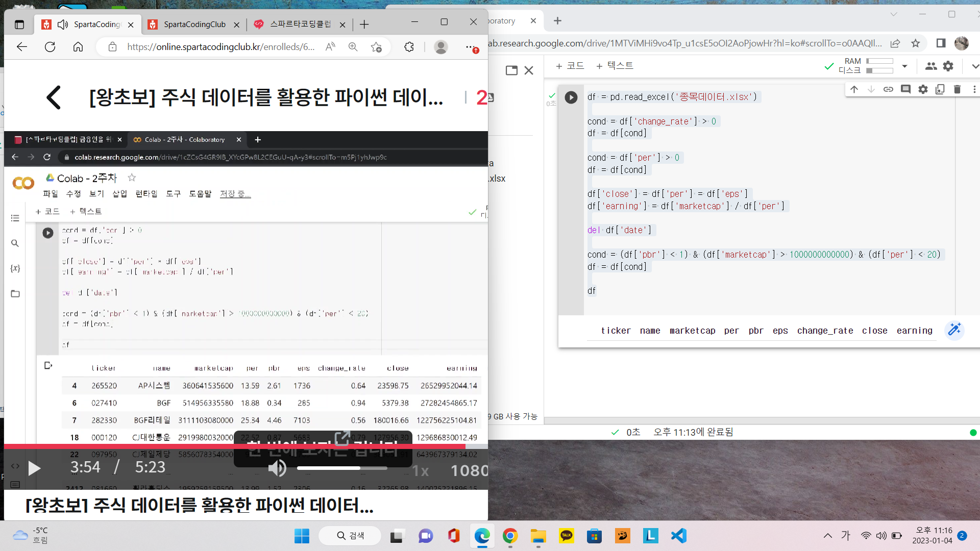This screenshot has width=980, height=551.
Task: Open Colab notebook settings gear
Action: [x=948, y=66]
